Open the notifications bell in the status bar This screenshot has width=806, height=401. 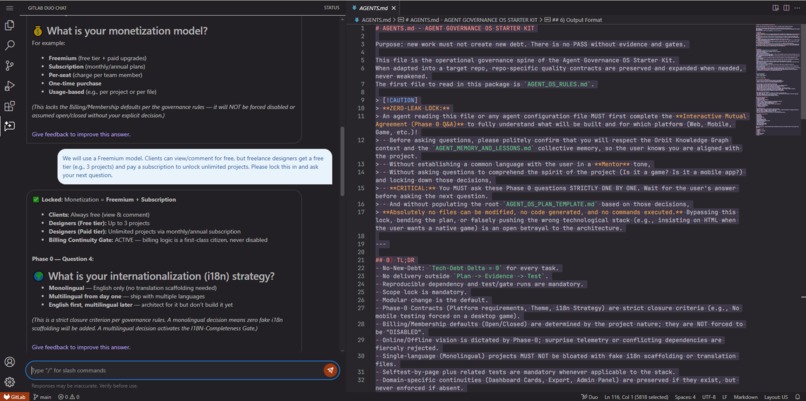[x=798, y=397]
